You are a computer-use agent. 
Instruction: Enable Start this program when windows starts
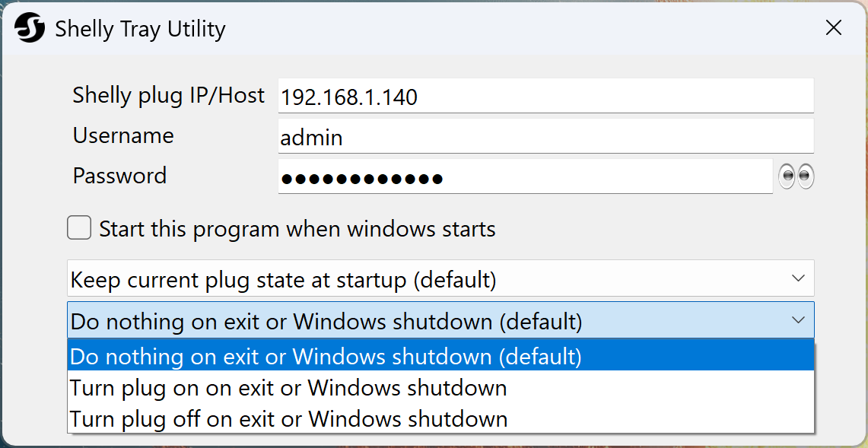click(79, 228)
